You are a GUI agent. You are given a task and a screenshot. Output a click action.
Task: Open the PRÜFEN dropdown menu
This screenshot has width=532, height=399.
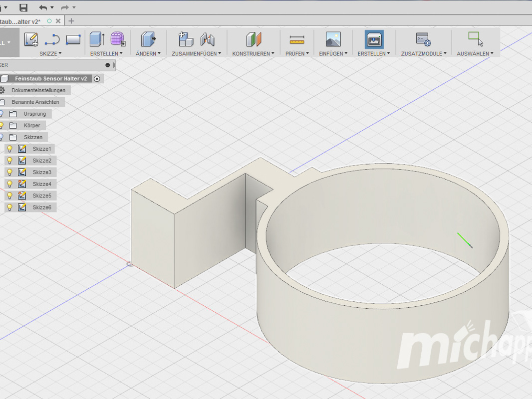pyautogui.click(x=297, y=53)
